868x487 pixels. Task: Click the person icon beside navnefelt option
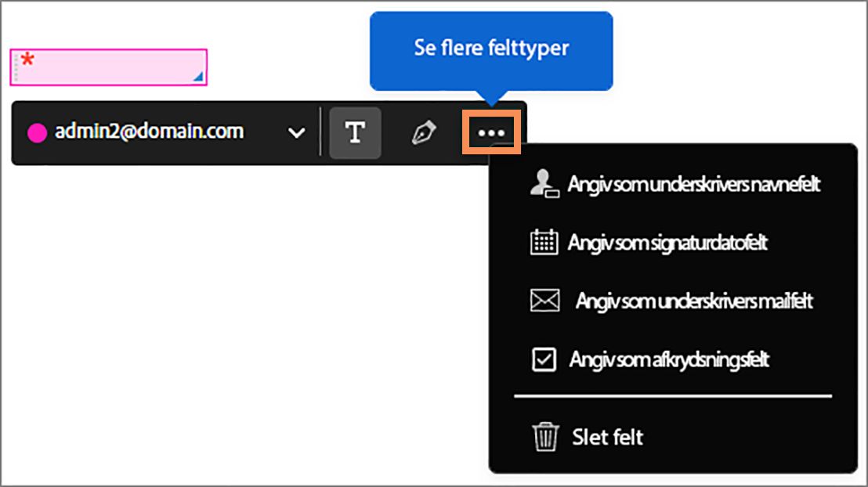click(x=543, y=185)
